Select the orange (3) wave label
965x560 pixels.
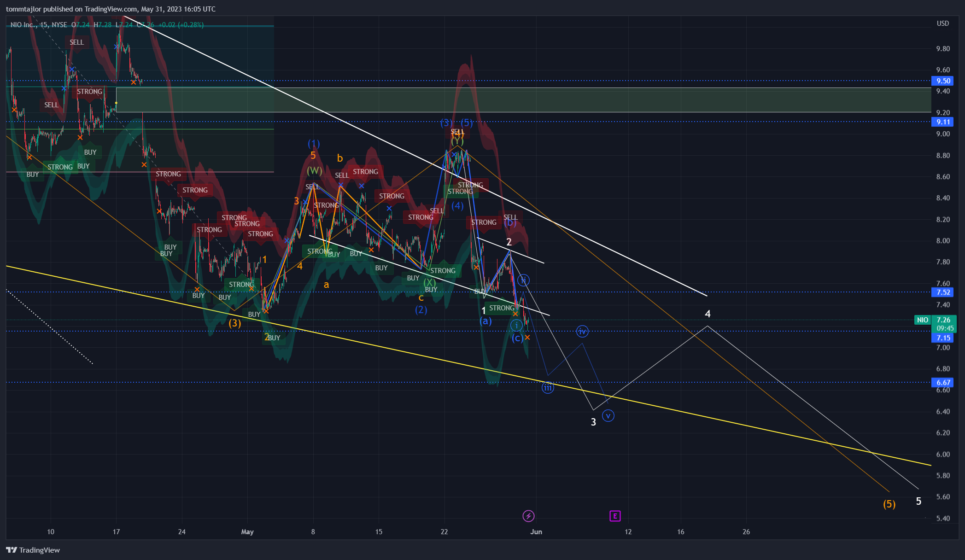coord(235,323)
